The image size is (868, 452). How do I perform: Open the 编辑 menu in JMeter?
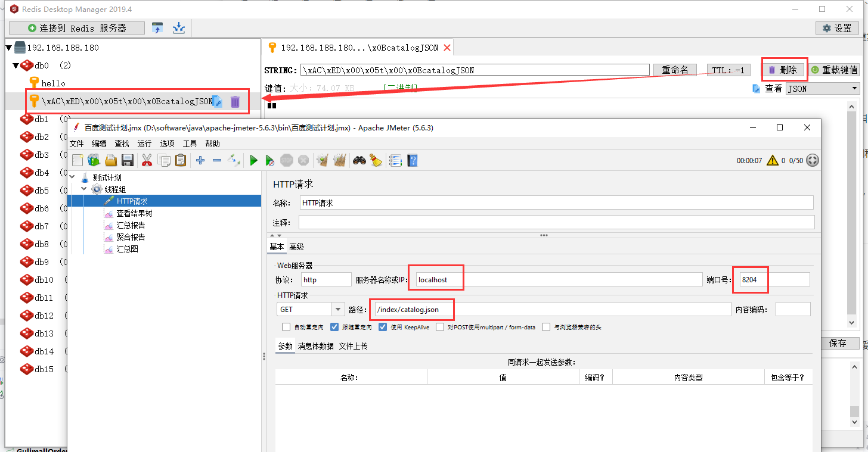click(x=99, y=144)
